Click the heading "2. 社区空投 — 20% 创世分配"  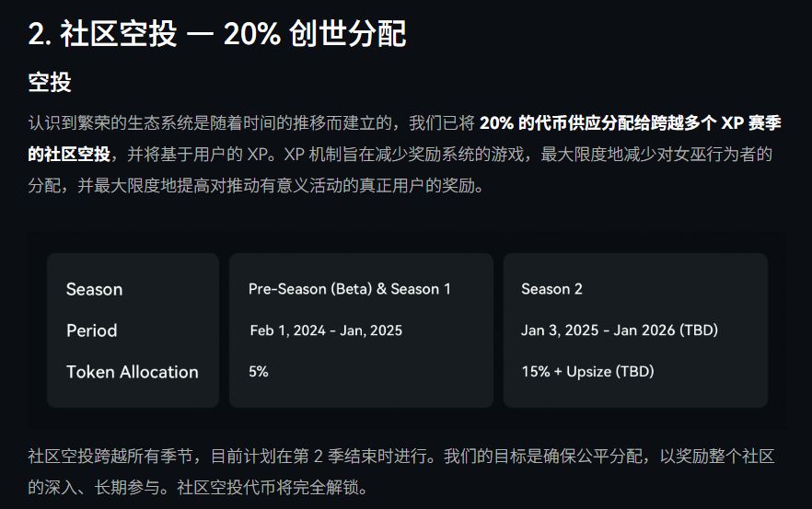pyautogui.click(x=217, y=35)
